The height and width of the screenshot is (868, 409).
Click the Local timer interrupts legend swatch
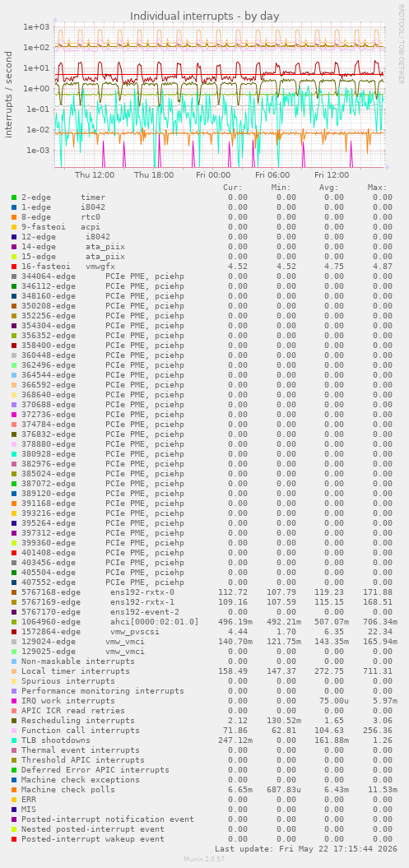pyautogui.click(x=14, y=671)
